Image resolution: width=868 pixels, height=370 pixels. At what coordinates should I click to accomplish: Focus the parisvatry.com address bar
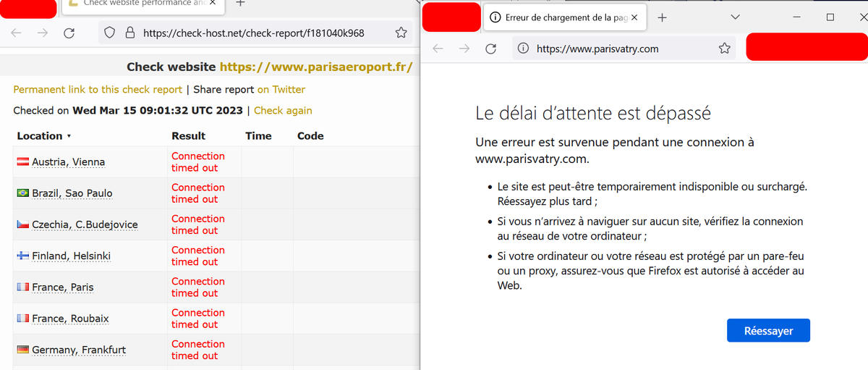(624, 49)
